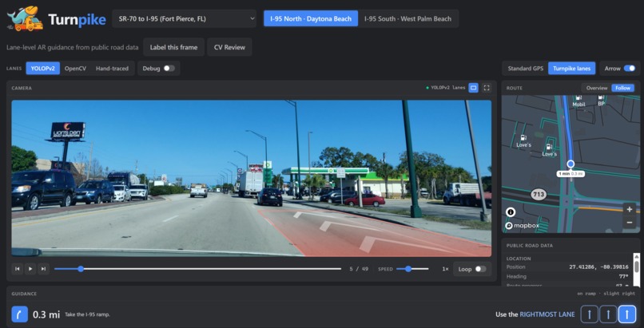Switch to Turnpike lanes mode
Viewport: 644px width, 328px height.
(x=572, y=69)
